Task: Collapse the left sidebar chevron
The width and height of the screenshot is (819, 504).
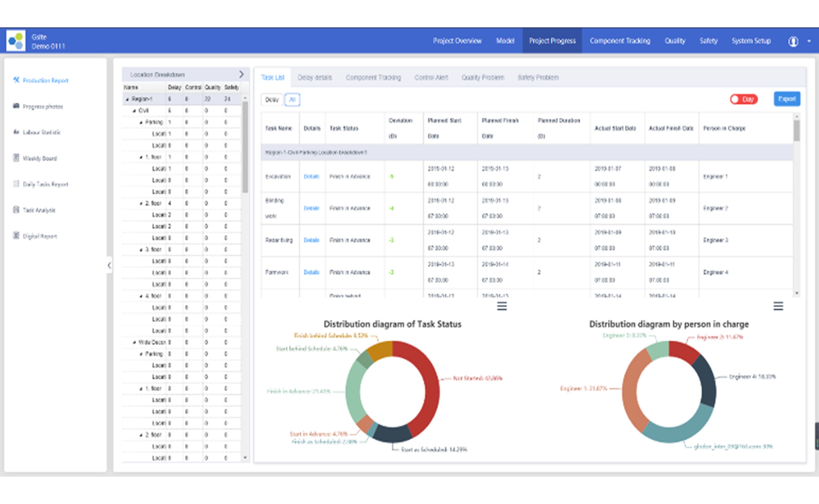Action: pos(109,265)
